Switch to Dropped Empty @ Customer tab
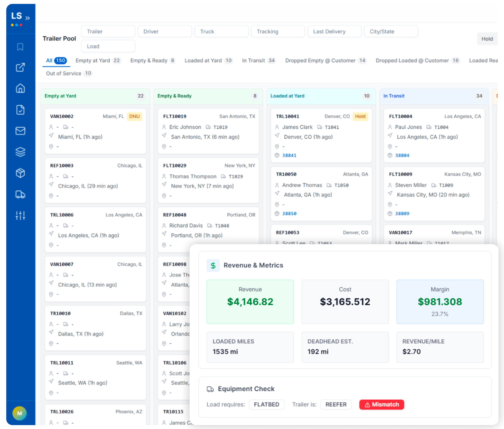This screenshot has height=429, width=504. pos(326,61)
